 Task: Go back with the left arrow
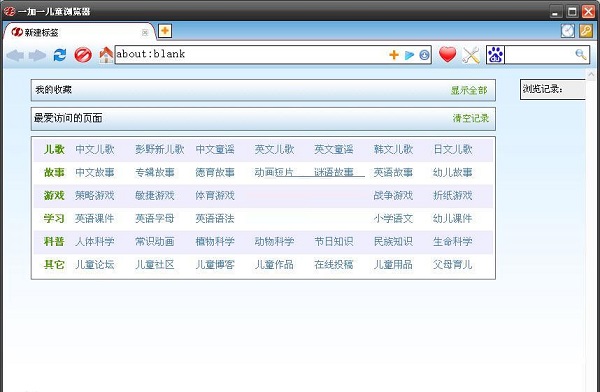tap(15, 56)
